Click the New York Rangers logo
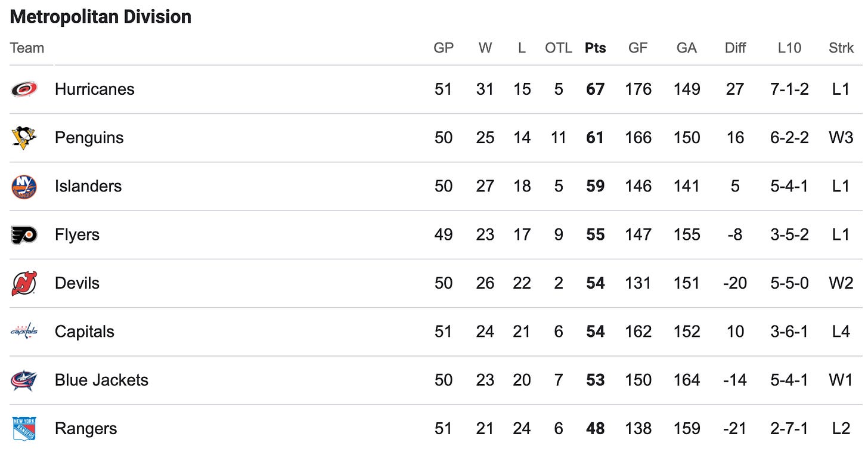Viewport: 868px width, 461px height. point(24,429)
